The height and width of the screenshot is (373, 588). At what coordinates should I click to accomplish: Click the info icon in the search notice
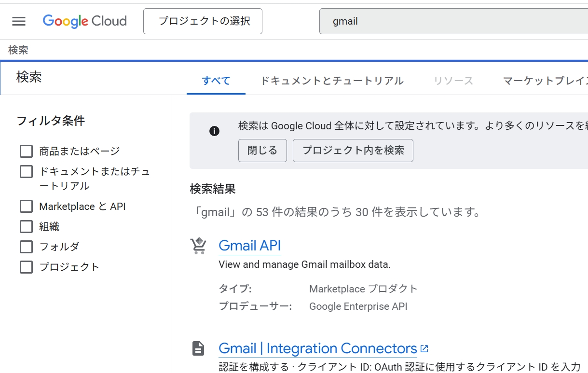point(215,131)
